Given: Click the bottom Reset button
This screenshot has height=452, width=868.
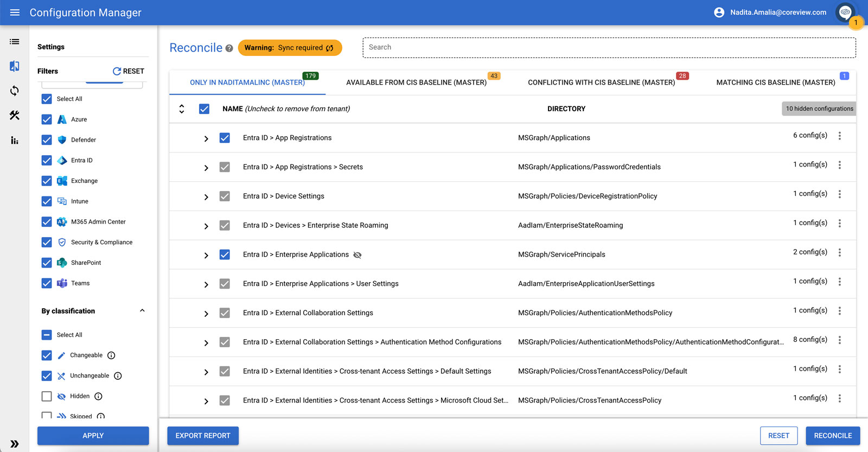Looking at the screenshot, I should tap(779, 436).
